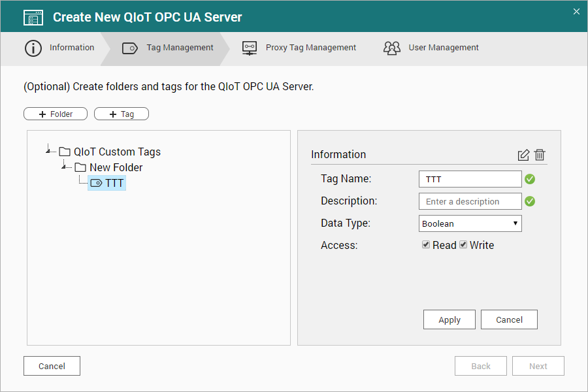Select QIoT Custom Tags in the tree
The image size is (588, 392).
pyautogui.click(x=117, y=152)
